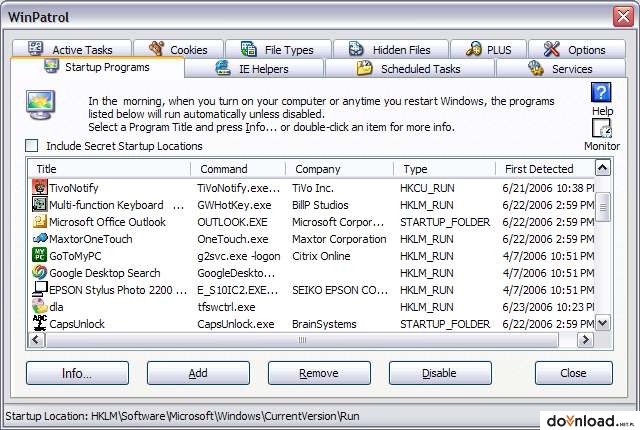Click the GoToMyPC green icon
640x430 pixels.
[40, 255]
